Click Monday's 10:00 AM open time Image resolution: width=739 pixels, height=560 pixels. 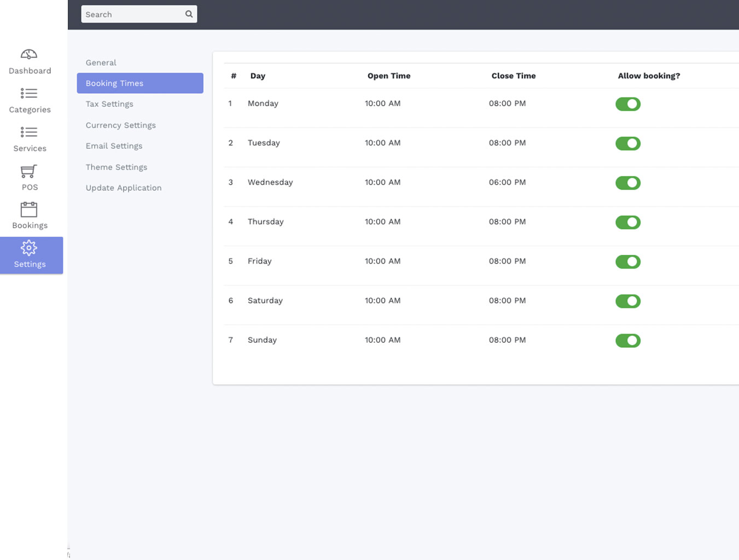tap(383, 103)
